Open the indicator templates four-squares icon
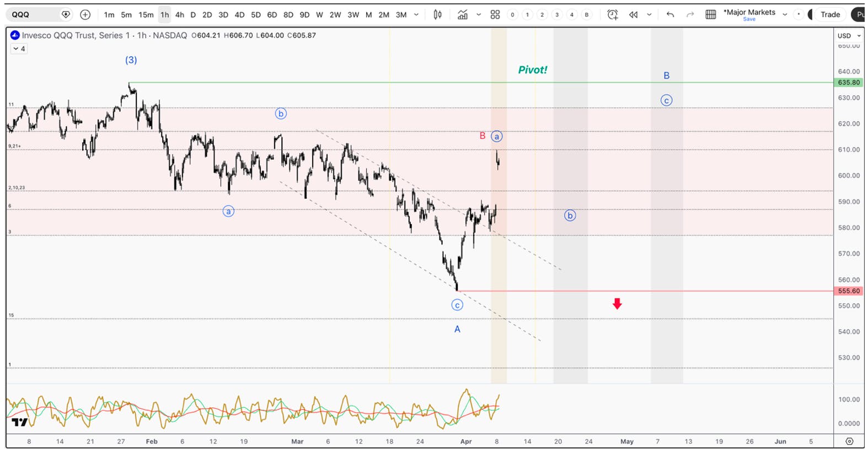This screenshot has width=868, height=454. [495, 15]
